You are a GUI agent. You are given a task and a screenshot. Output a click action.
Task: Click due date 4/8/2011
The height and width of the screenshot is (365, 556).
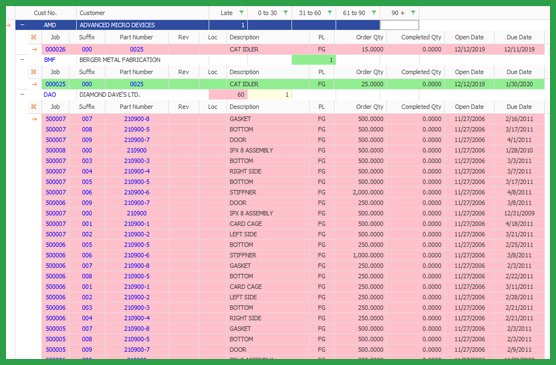[519, 192]
